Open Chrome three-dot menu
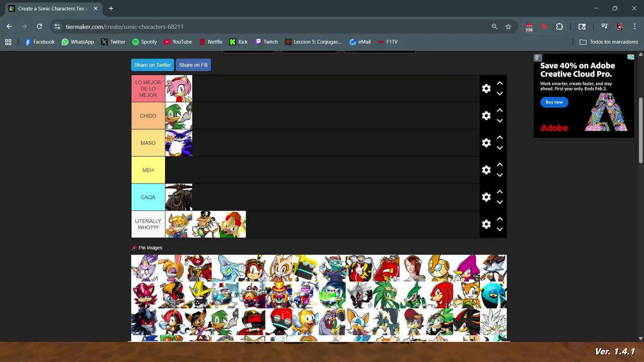644x362 pixels. pyautogui.click(x=634, y=27)
